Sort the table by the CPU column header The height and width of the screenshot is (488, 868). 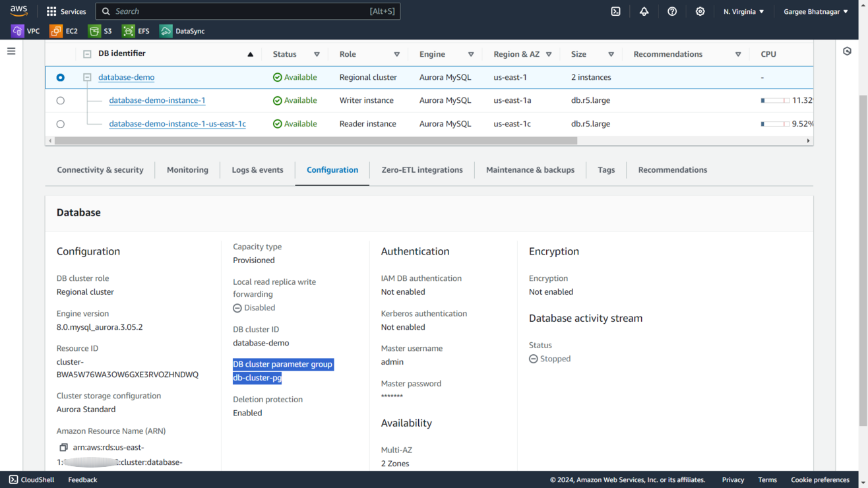tap(768, 54)
